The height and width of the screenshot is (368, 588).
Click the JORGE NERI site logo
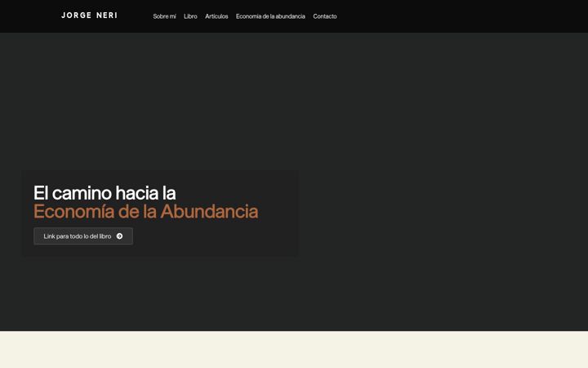(x=89, y=16)
